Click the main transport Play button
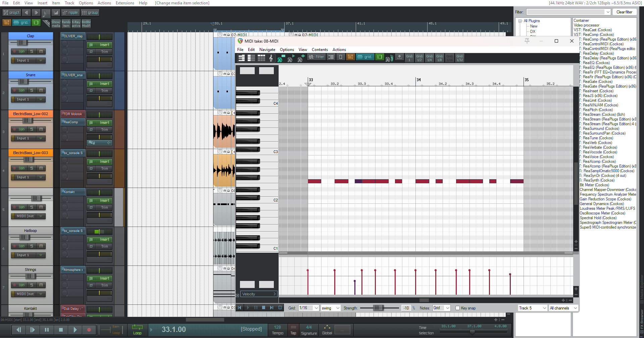The height and width of the screenshot is (338, 644). 75,330
